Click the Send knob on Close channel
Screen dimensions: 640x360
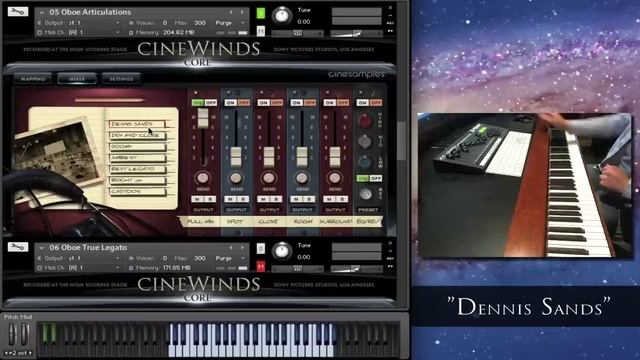tap(269, 178)
